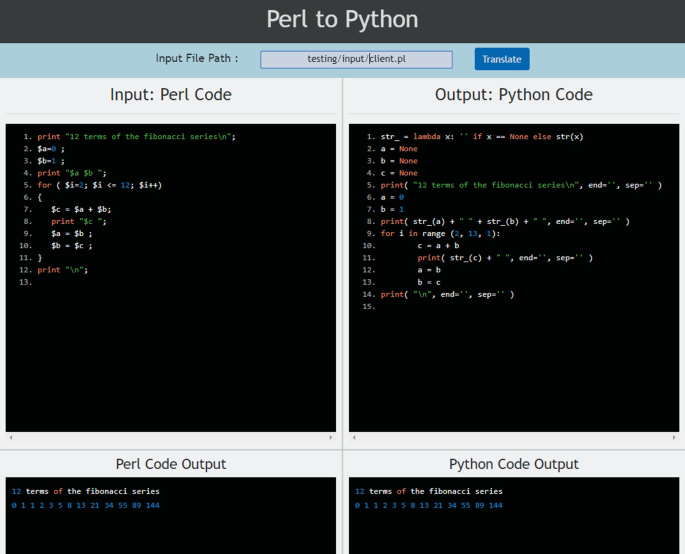Click the 'Perl to Python' page title
Screen dimensions: 685x554
342,19
